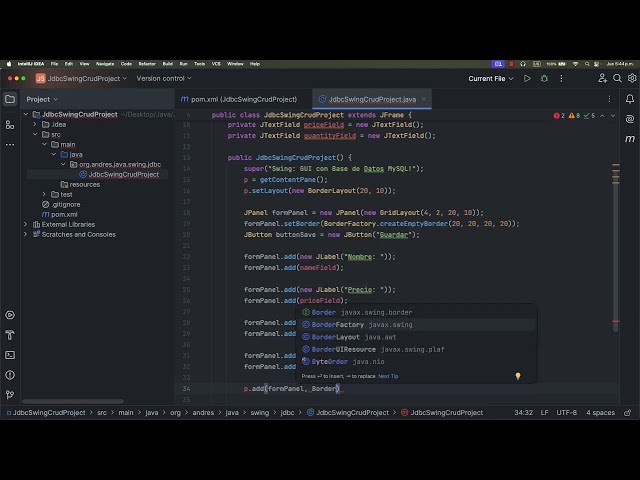Open the Maven tool window
This screenshot has height=480, width=640.
point(630,139)
